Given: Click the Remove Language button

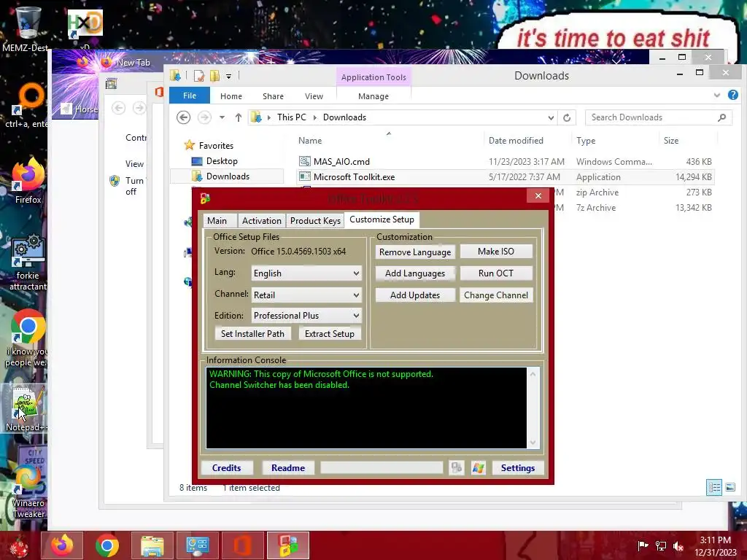Looking at the screenshot, I should [415, 252].
